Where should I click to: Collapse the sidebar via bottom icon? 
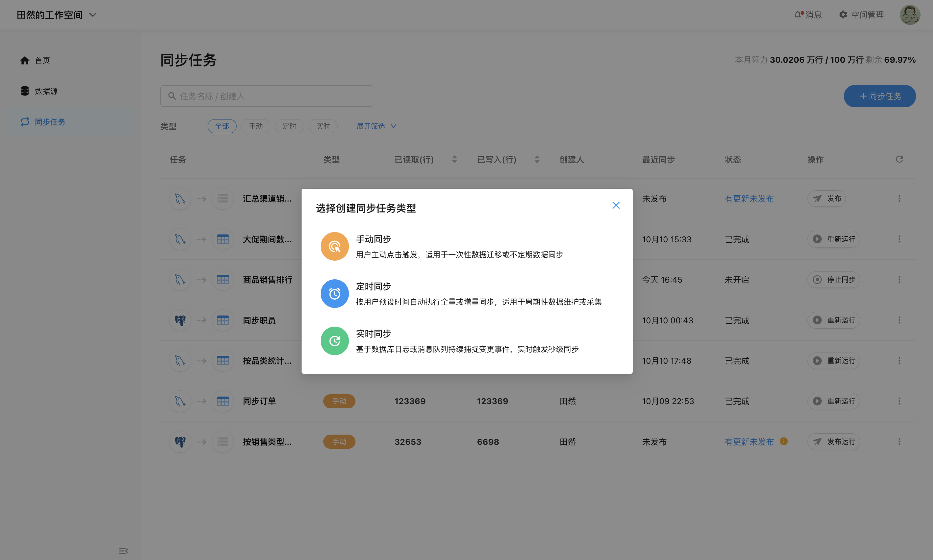coord(124,550)
